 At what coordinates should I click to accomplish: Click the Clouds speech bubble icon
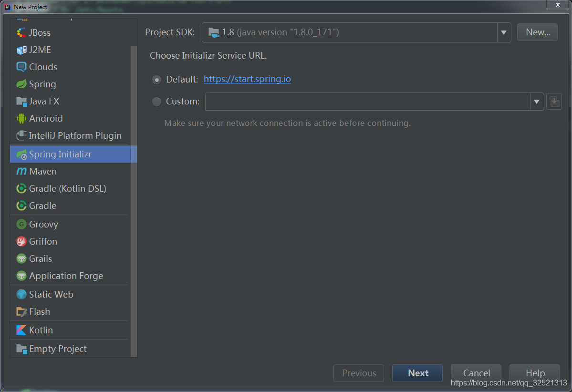[21, 67]
